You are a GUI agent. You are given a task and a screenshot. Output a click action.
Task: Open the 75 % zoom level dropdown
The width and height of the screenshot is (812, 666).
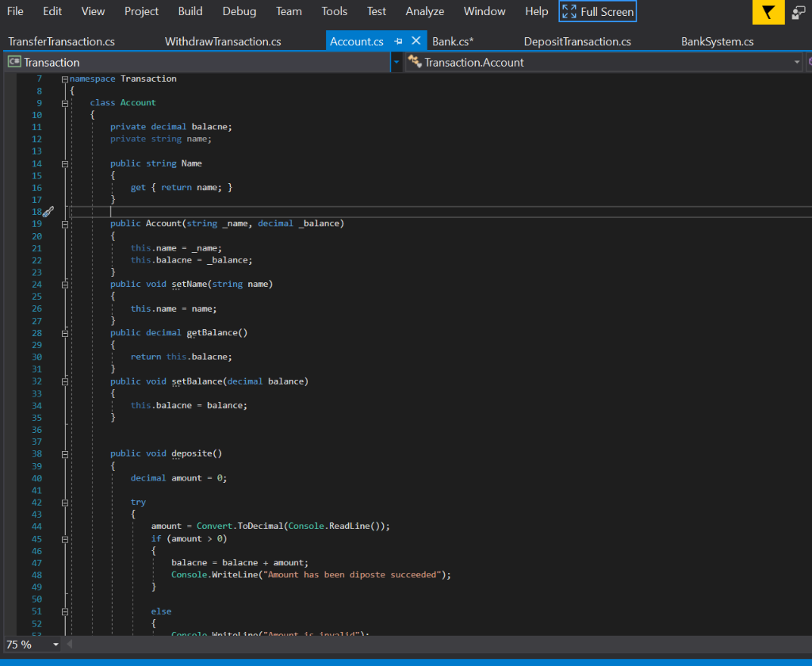click(56, 645)
